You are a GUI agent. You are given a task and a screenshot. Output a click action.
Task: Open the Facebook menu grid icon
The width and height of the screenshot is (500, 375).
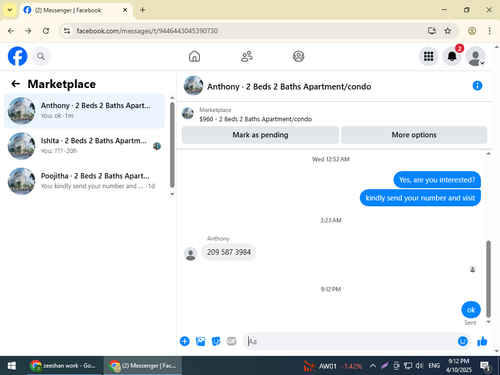[428, 56]
